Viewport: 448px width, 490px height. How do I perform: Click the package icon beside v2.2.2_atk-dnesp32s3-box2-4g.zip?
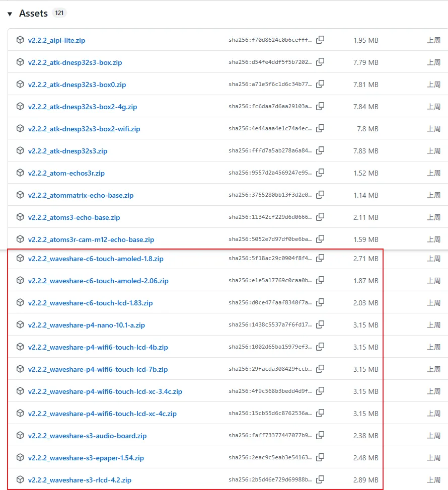tap(20, 106)
